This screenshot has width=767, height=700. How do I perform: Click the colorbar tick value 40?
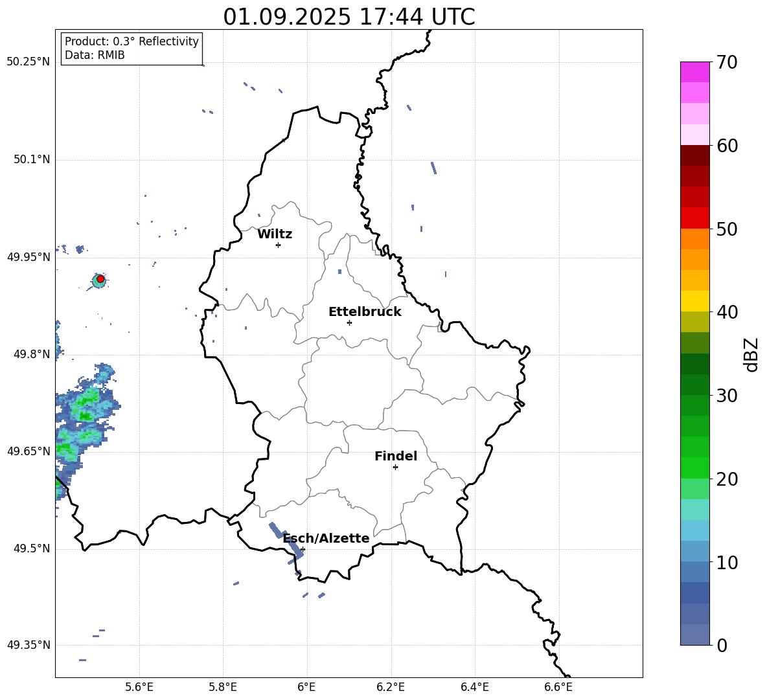[x=727, y=312]
